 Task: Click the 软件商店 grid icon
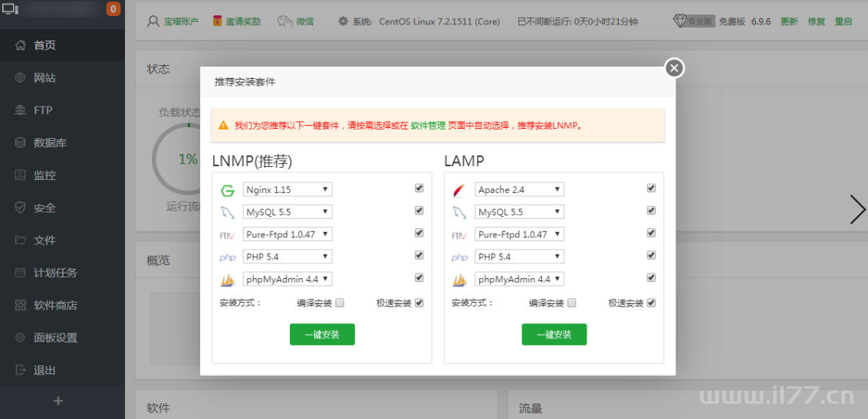[21, 305]
